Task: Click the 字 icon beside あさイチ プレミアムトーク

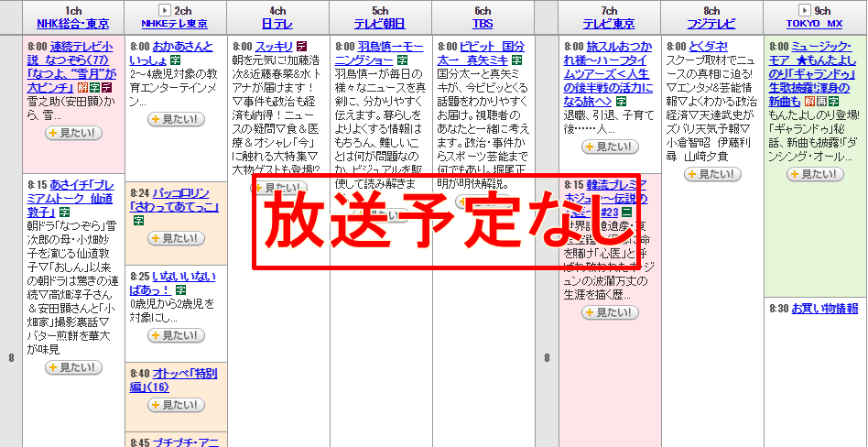Action: coord(65,213)
